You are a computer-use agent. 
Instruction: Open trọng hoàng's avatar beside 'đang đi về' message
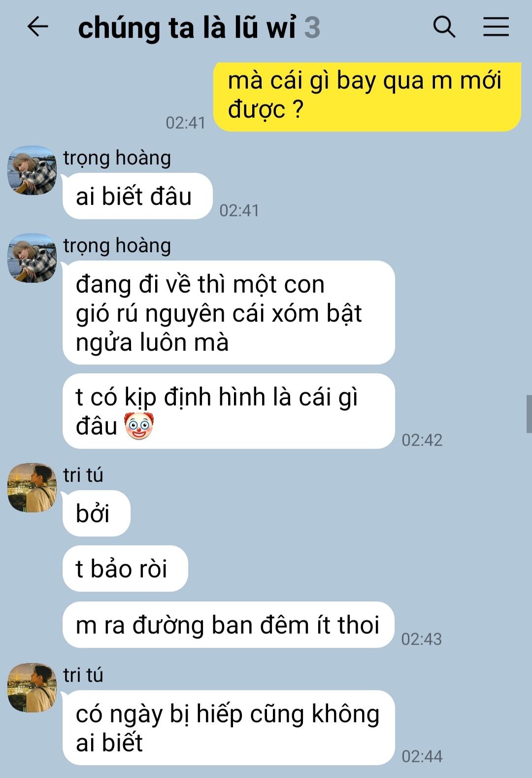click(x=32, y=258)
